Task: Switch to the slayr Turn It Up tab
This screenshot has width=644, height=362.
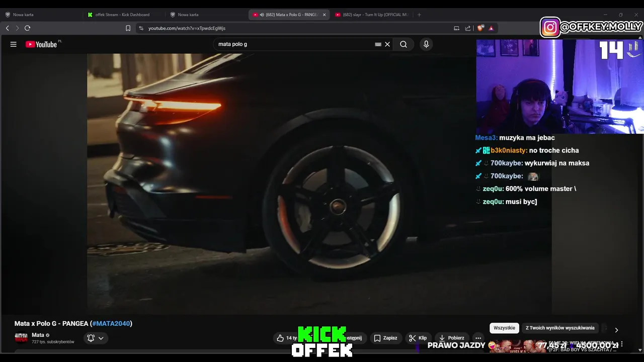Action: point(371,15)
